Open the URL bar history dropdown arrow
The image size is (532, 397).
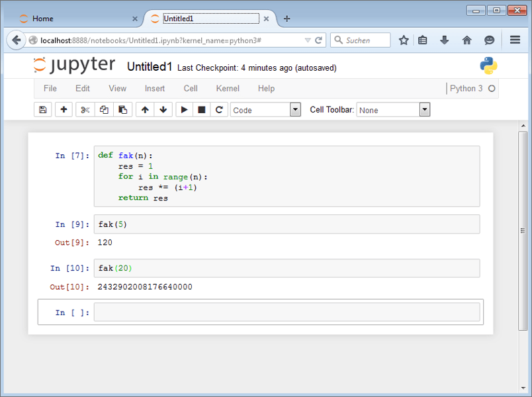point(307,40)
